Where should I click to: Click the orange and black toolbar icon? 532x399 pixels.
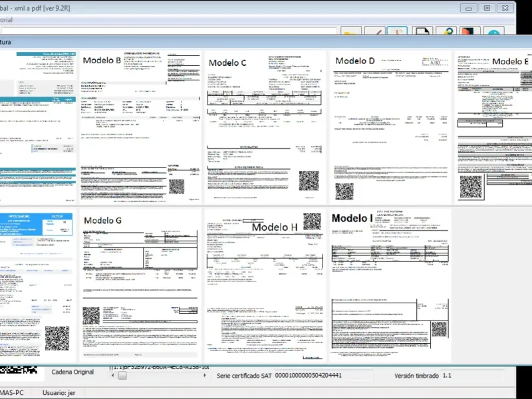click(470, 31)
